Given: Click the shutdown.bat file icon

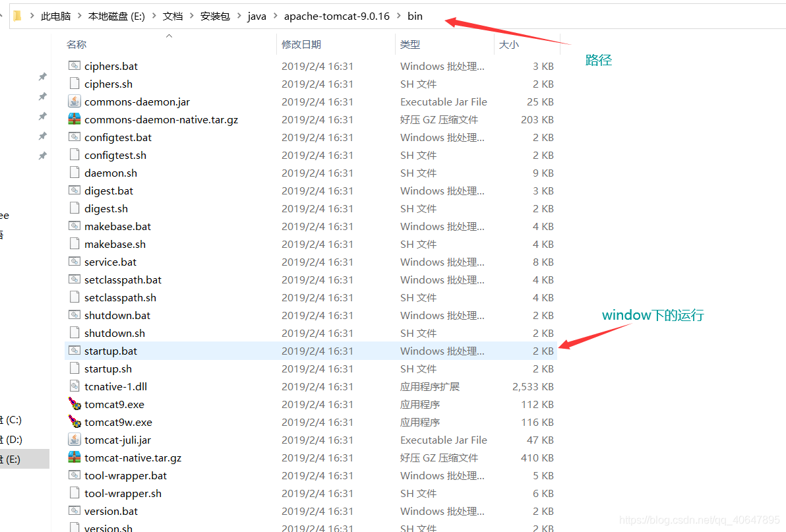Looking at the screenshot, I should tap(75, 315).
